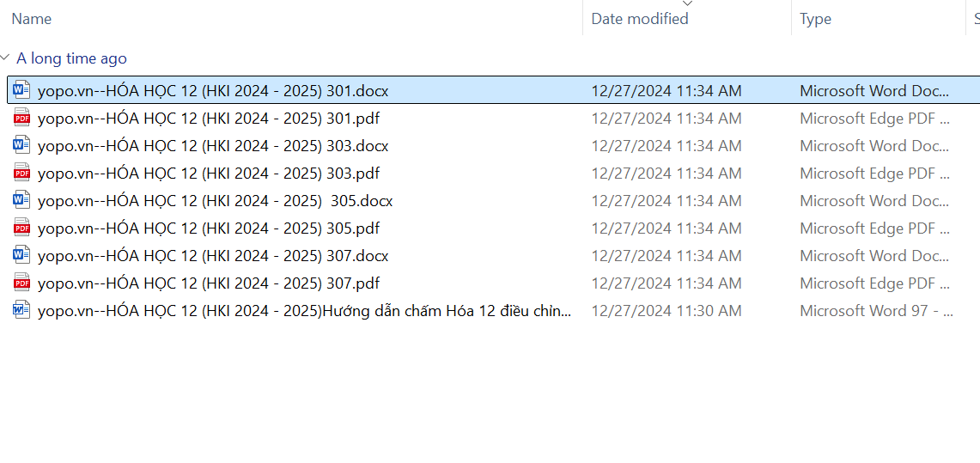980x463 pixels.
Task: Select the "A long time ago" group label
Action: point(71,58)
